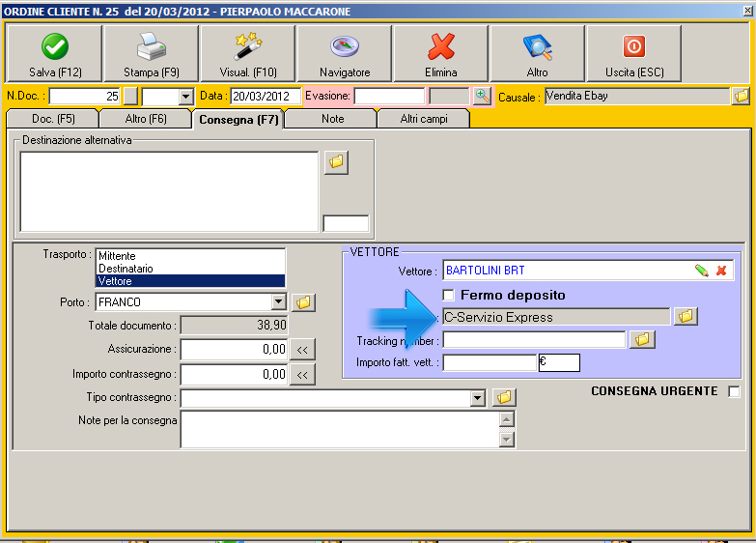This screenshot has height=543, width=756.
Task: Open folder icon beside Tipo contrassegno
Action: 504,398
